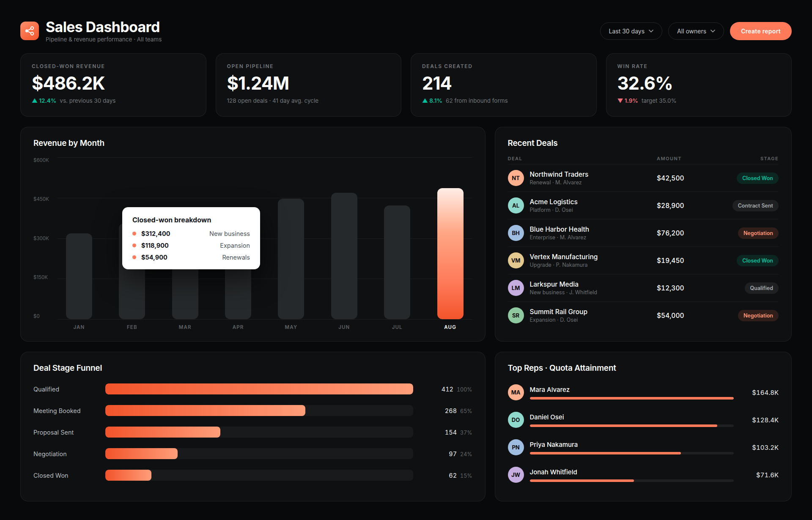Open the Last 30 days dropdown

tap(631, 31)
